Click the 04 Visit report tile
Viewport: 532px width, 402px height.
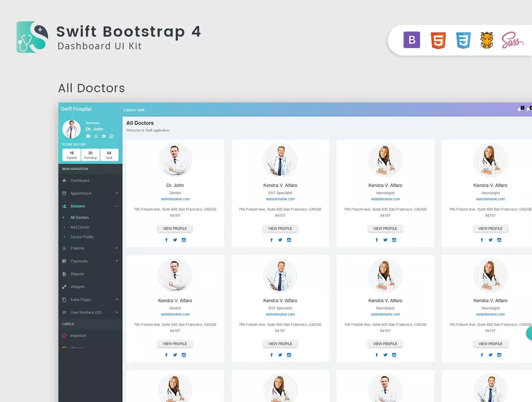109,155
